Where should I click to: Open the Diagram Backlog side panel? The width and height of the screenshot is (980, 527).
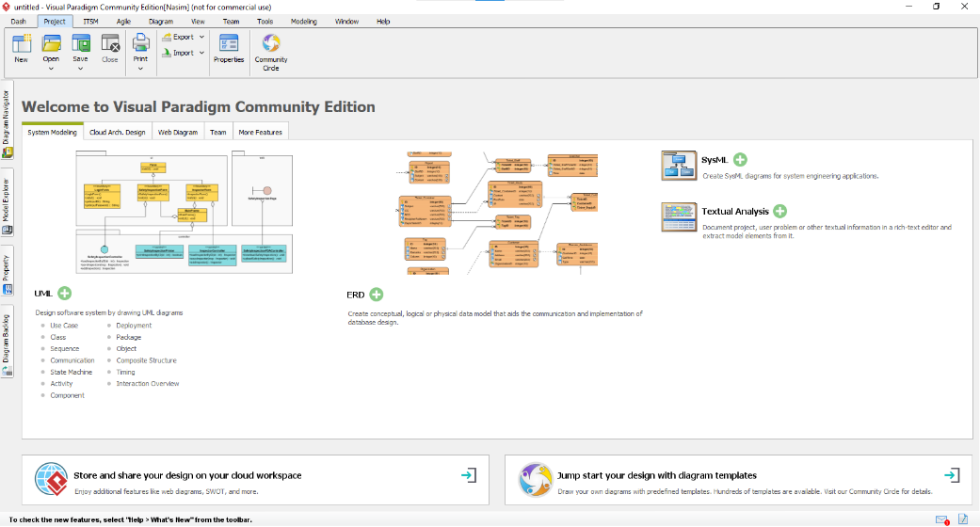7,343
